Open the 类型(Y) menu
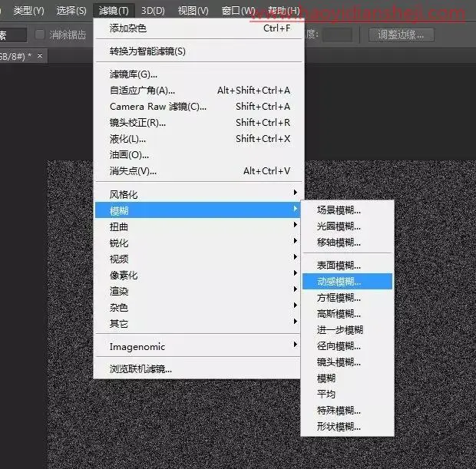Screen dimensions: 476x469 point(28,11)
